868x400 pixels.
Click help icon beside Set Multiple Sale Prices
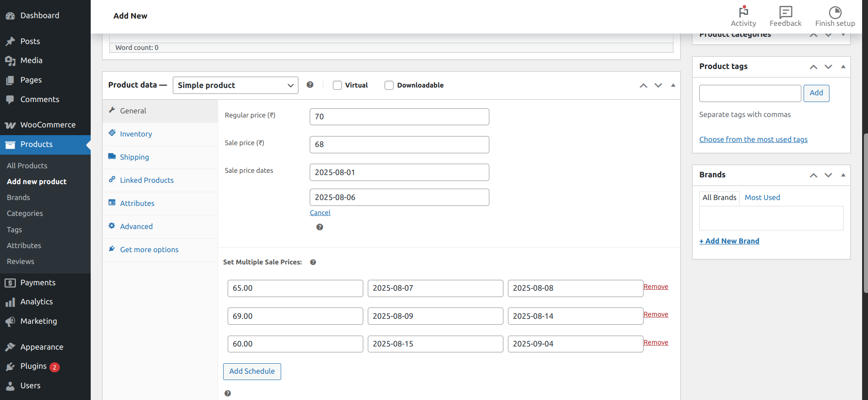[x=313, y=262]
